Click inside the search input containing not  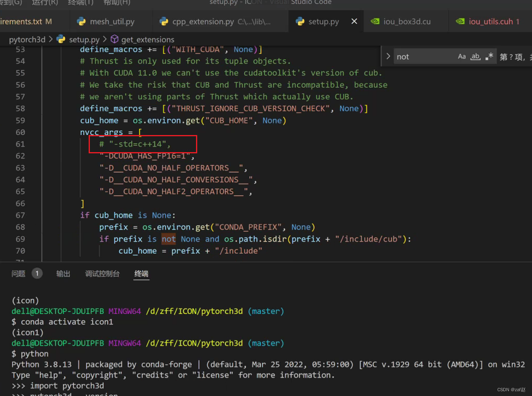click(x=421, y=56)
